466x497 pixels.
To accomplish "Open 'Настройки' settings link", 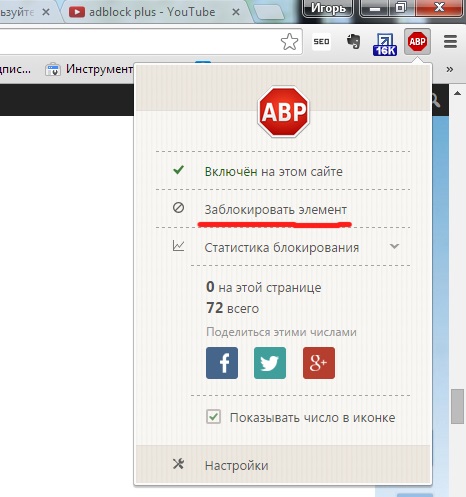I will click(x=237, y=465).
